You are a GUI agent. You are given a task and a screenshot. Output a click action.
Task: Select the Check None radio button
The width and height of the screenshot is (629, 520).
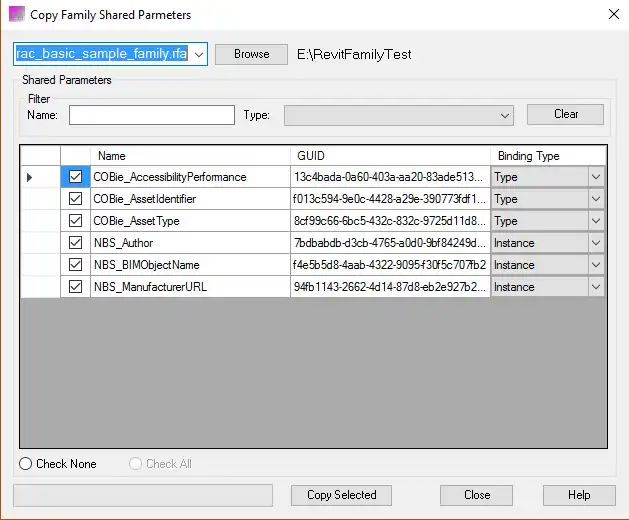coord(26,464)
